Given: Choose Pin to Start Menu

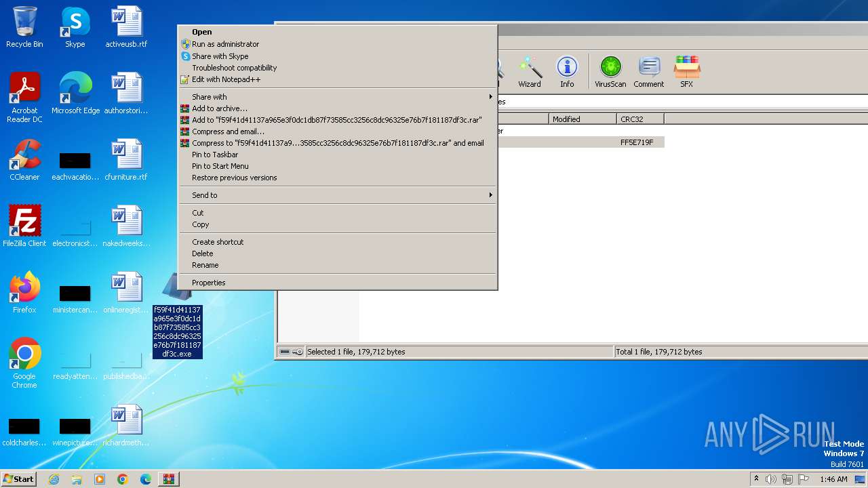Looking at the screenshot, I should pyautogui.click(x=337, y=166).
